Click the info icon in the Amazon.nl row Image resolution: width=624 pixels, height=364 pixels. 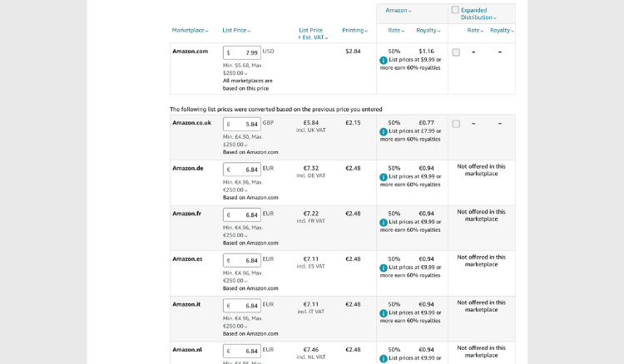pos(384,358)
